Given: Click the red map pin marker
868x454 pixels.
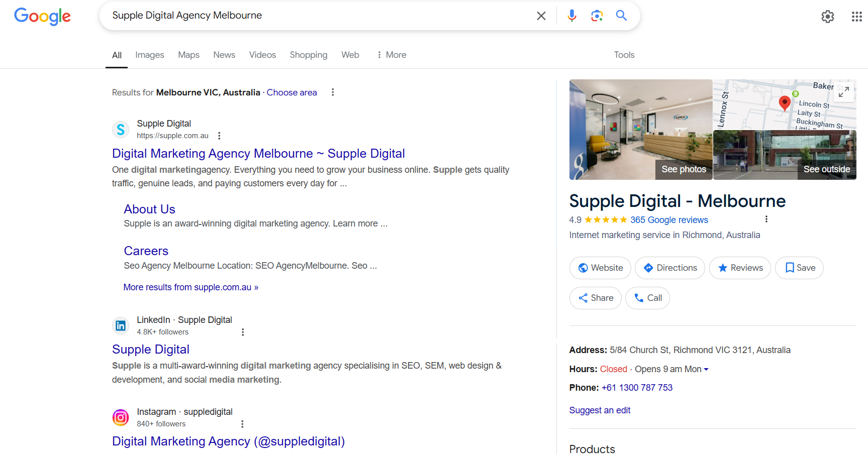Looking at the screenshot, I should click(785, 103).
